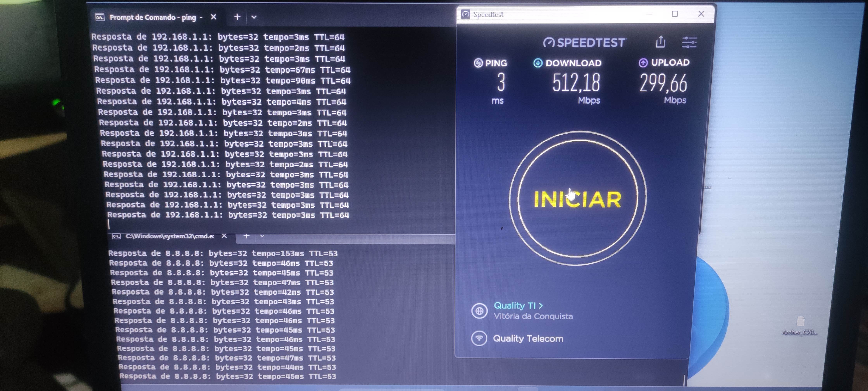Add new tab in lower terminal window
Image resolution: width=868 pixels, height=391 pixels.
point(246,236)
